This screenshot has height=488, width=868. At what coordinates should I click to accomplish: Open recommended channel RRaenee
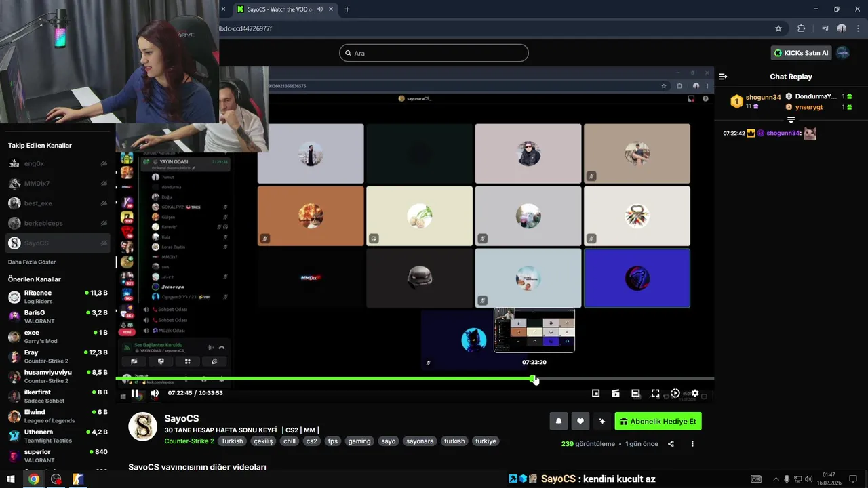click(58, 297)
